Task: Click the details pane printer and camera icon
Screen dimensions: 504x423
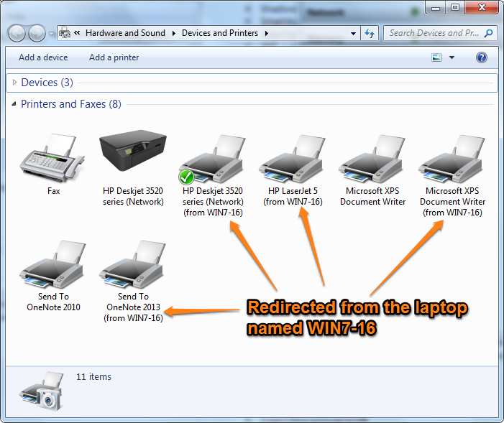Action: click(x=42, y=391)
